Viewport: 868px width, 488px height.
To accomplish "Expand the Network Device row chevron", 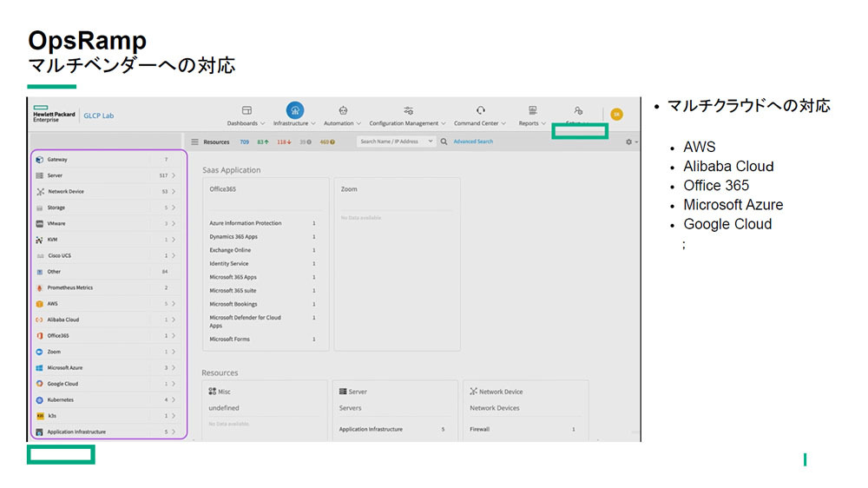I will 174,192.
